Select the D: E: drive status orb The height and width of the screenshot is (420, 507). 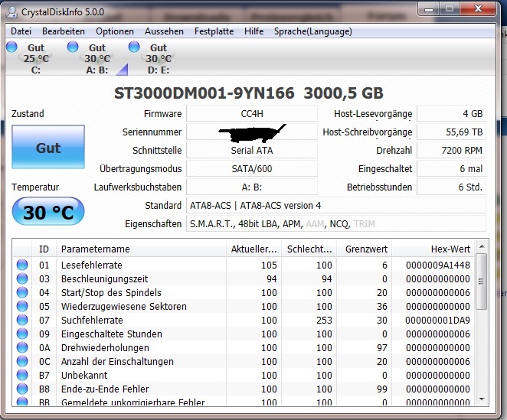pos(134,47)
